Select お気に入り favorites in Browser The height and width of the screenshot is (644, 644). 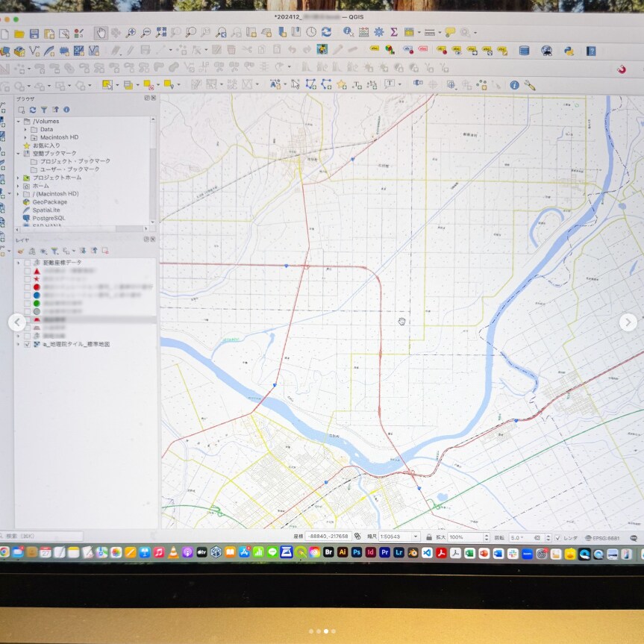tap(46, 146)
